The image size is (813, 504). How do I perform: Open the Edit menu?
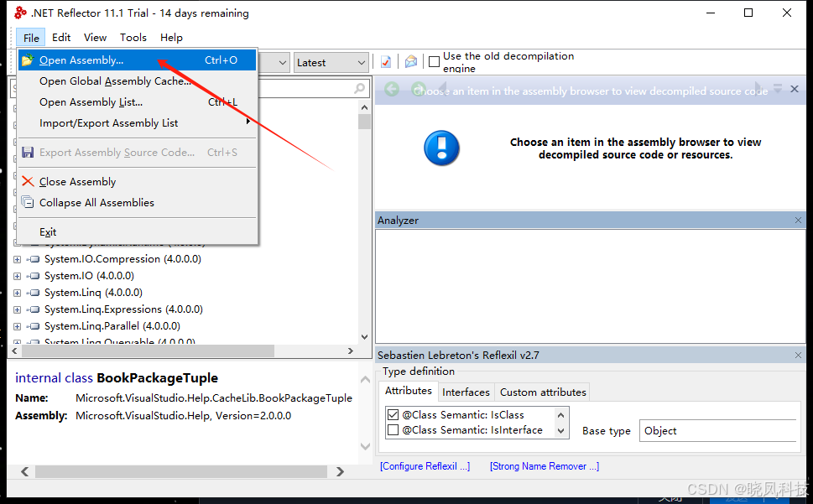[x=61, y=37]
